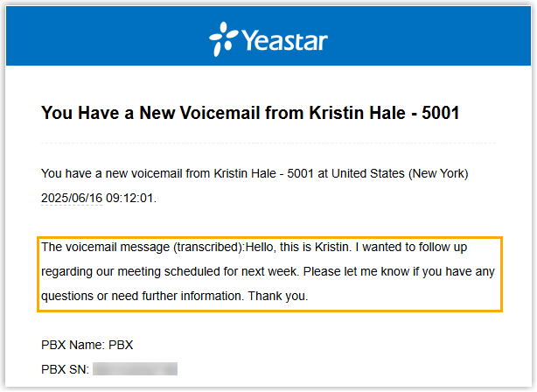
Task: Click the PBX Name: PBX line
Action: point(87,345)
